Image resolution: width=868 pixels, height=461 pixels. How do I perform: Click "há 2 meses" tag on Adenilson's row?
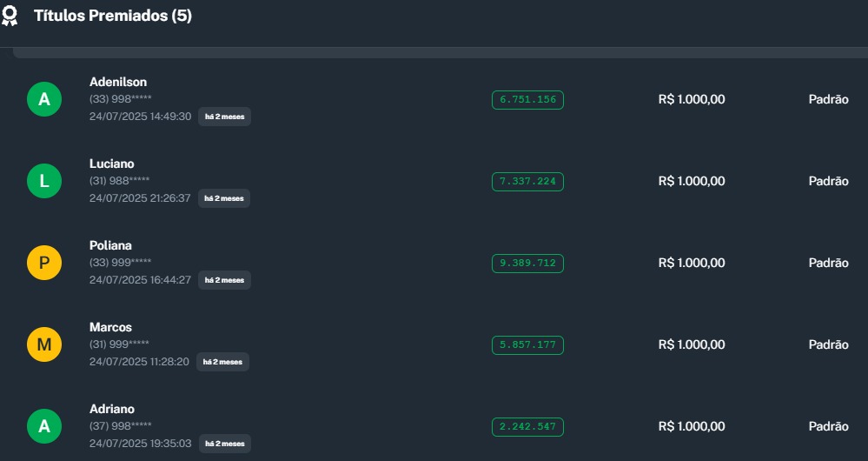(224, 117)
